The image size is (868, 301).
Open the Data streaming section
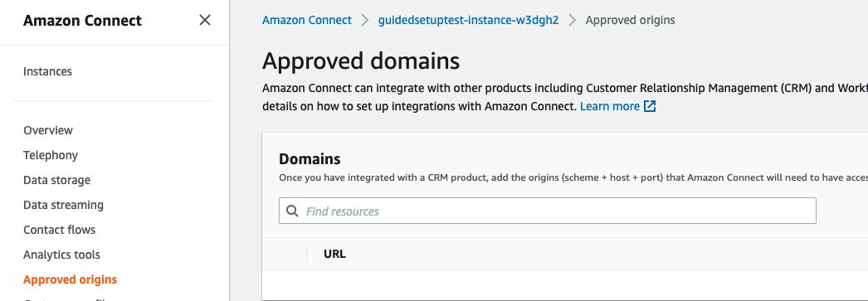point(63,205)
